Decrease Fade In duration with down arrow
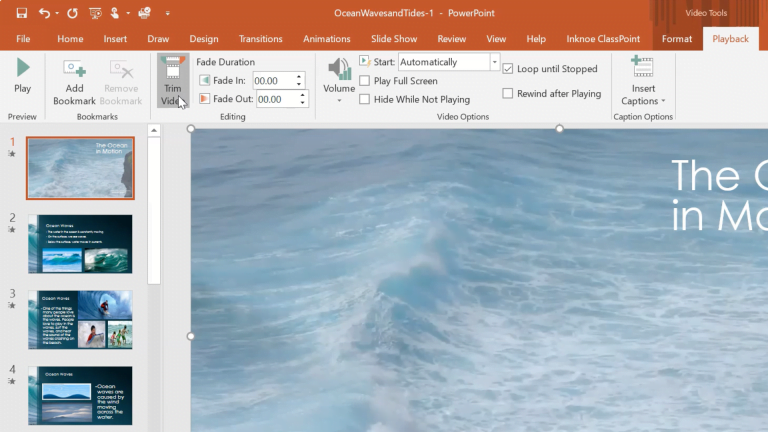The height and width of the screenshot is (432, 768). point(299,85)
